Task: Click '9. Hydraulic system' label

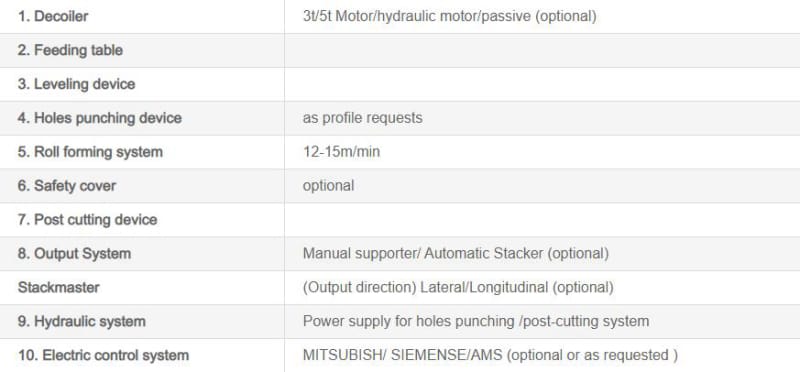Action: tap(82, 321)
